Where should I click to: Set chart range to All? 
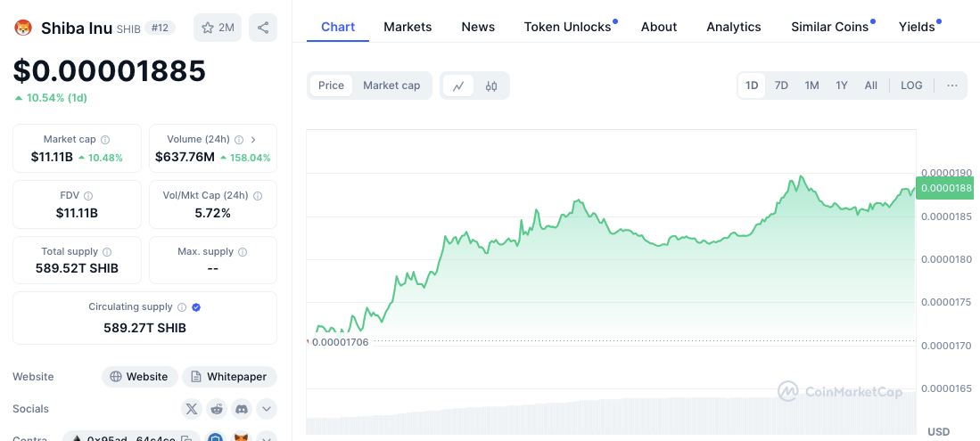pos(870,86)
